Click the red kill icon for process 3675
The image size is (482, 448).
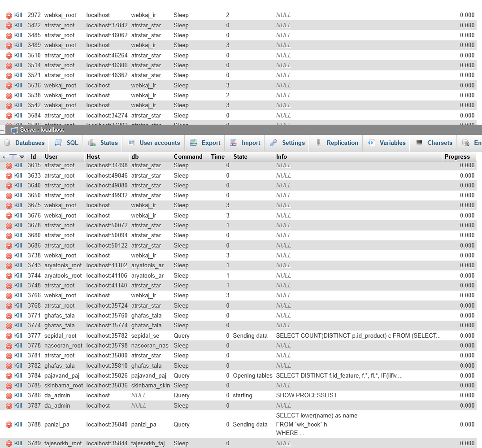tap(9, 206)
